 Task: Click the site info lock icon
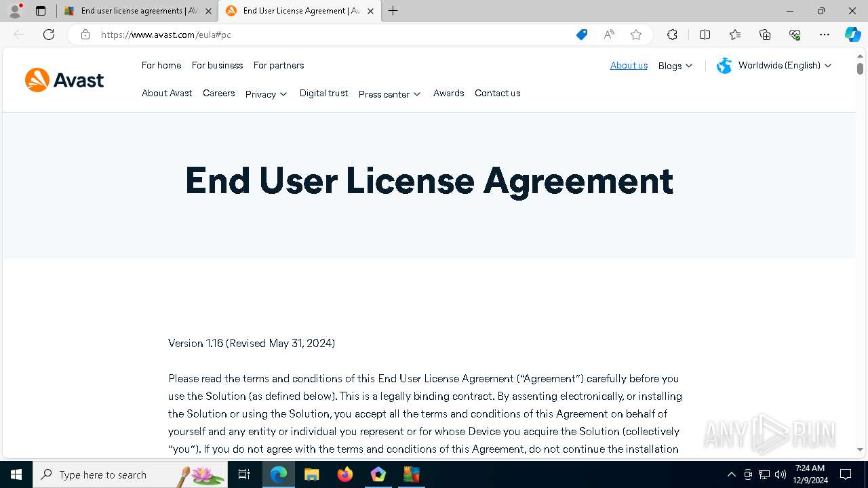coord(85,35)
